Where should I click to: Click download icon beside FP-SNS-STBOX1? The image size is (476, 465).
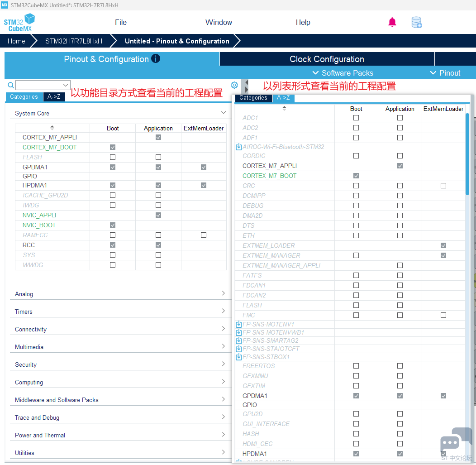tap(238, 357)
